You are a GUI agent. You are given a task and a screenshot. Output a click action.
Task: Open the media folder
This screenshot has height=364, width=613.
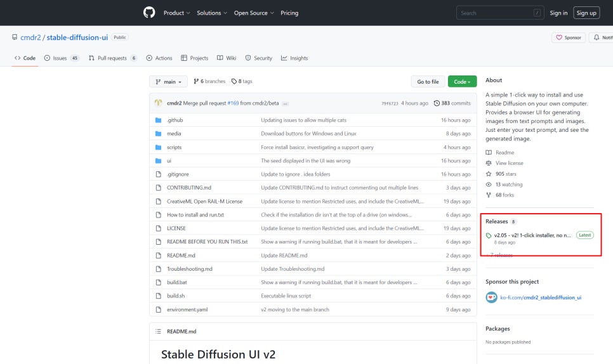pyautogui.click(x=174, y=134)
